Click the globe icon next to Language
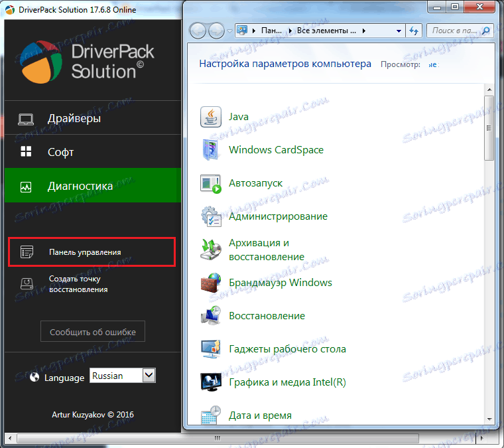Image resolution: width=504 pixels, height=448 pixels. pos(34,377)
